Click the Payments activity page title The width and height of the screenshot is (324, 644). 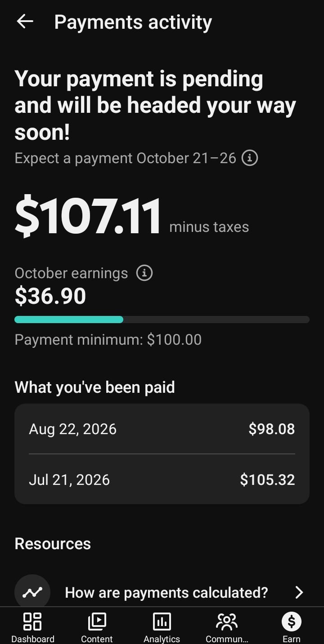tap(133, 22)
